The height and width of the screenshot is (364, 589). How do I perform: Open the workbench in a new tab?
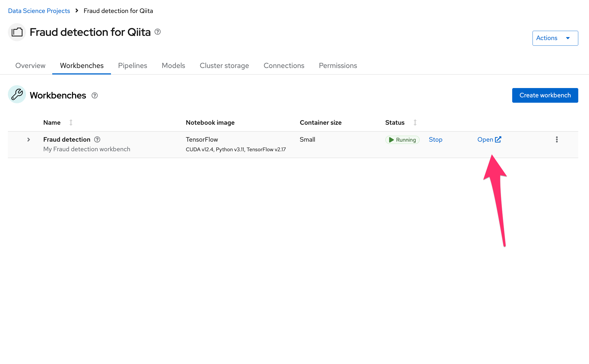tap(489, 139)
